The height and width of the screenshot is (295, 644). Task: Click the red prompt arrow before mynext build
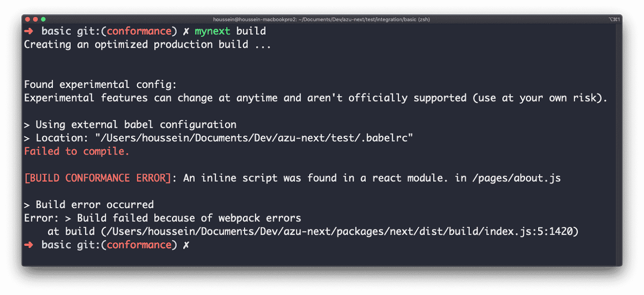pyautogui.click(x=29, y=31)
